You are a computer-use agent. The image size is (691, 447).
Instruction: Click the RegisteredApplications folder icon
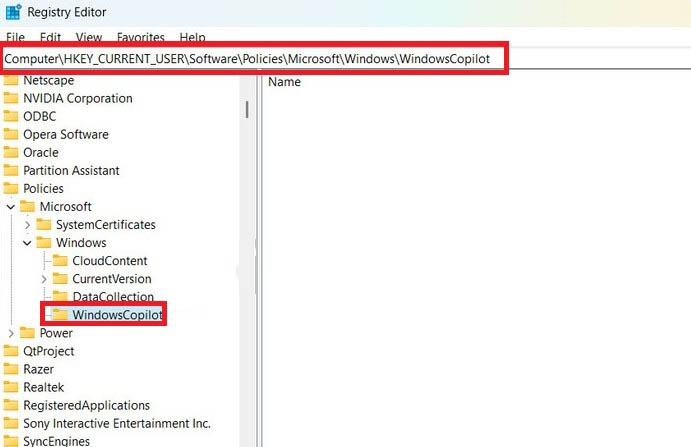pos(11,406)
